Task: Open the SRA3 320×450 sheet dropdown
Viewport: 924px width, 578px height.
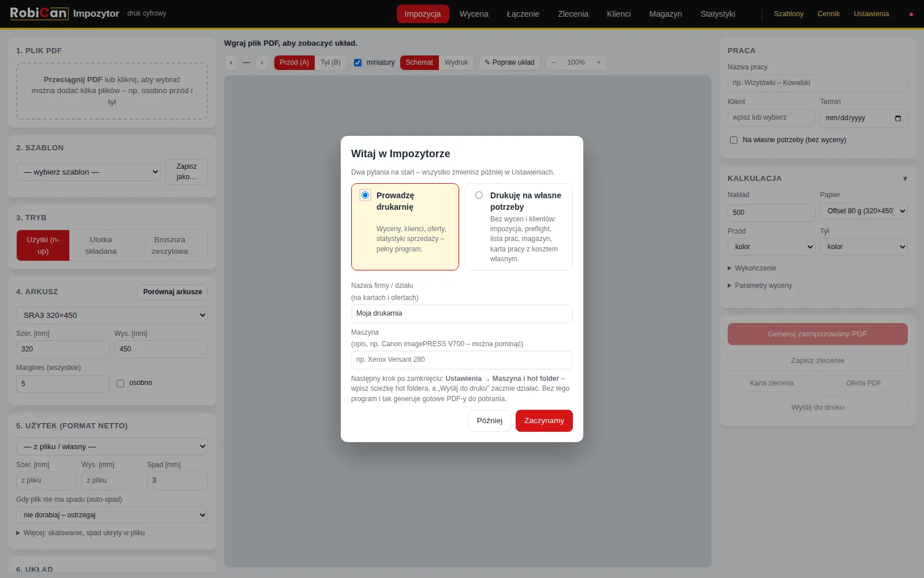Action: point(112,316)
